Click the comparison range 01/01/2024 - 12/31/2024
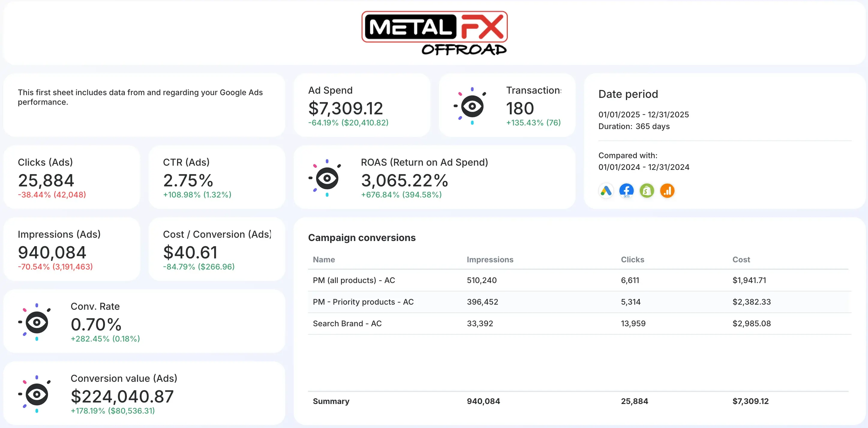868x428 pixels. point(644,167)
